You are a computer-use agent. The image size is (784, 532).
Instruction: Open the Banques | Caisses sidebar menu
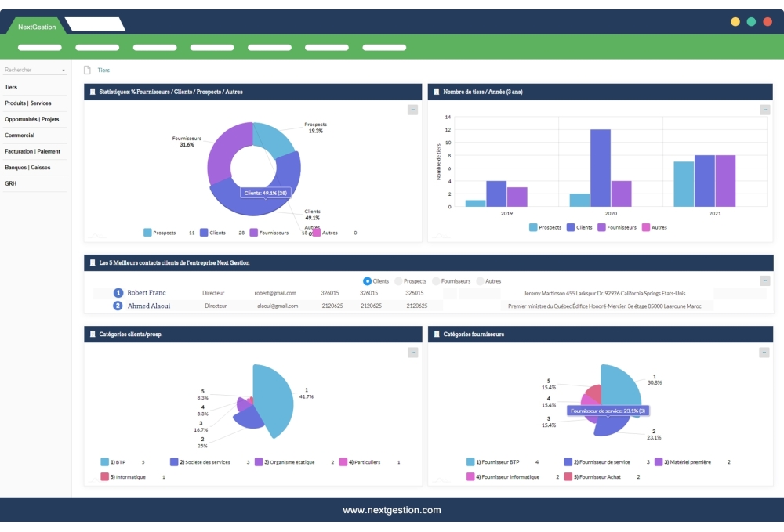(x=27, y=168)
